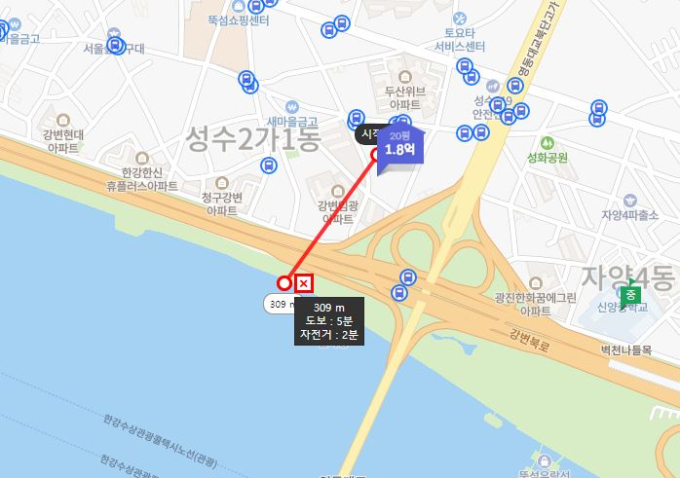Select the 시작 start point label
Image resolution: width=680 pixels, height=478 pixels.
367,134
